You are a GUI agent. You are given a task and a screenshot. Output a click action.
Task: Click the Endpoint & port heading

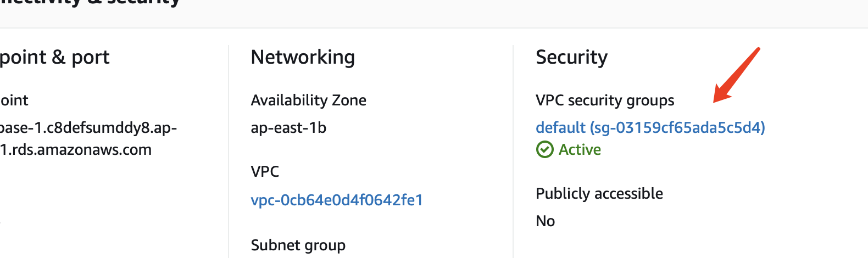click(x=55, y=57)
